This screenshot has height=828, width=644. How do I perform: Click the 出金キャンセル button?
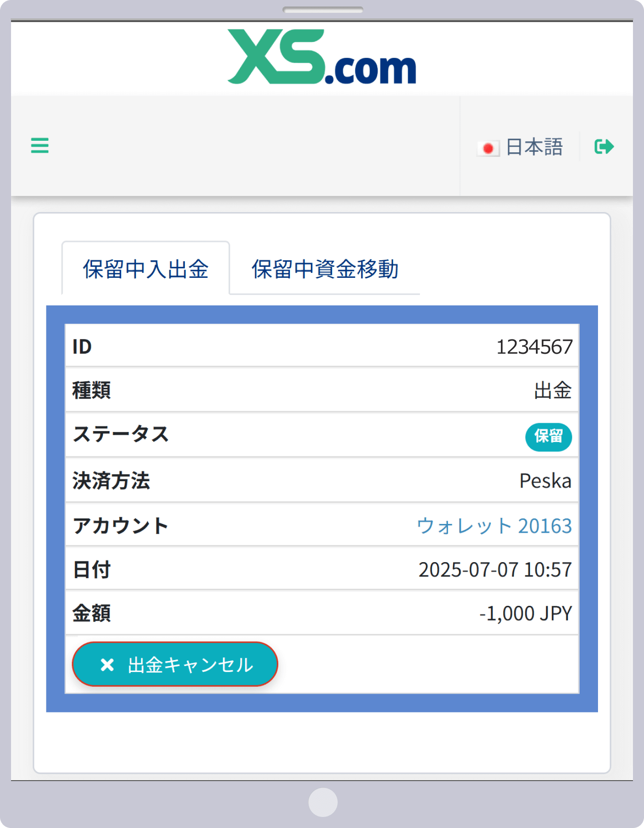(x=175, y=664)
